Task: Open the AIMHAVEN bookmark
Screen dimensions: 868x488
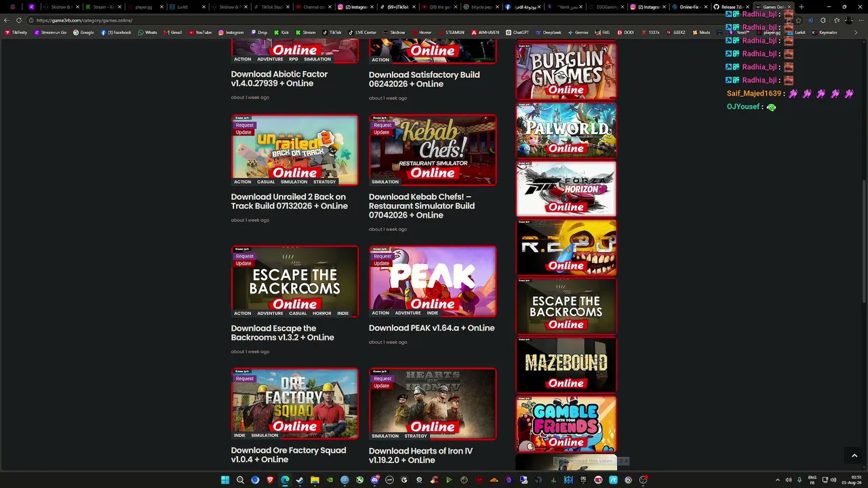Action: click(x=486, y=33)
